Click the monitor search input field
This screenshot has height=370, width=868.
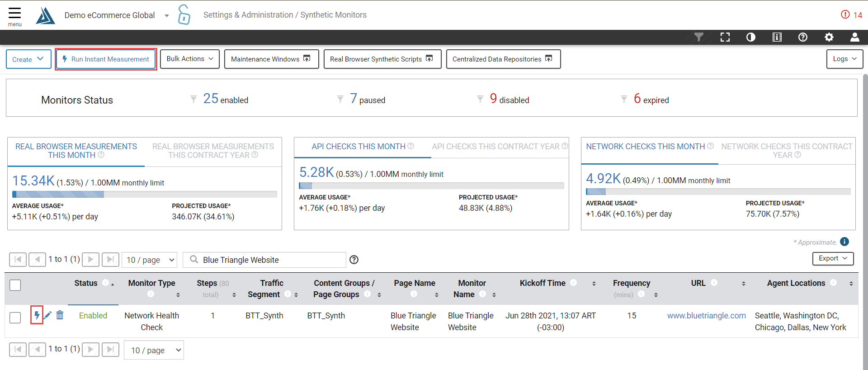[271, 260]
